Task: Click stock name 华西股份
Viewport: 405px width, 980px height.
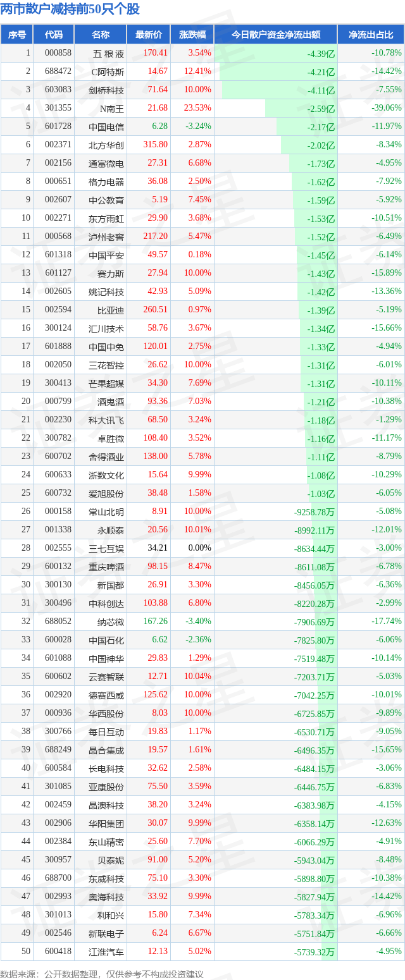Action: [106, 713]
